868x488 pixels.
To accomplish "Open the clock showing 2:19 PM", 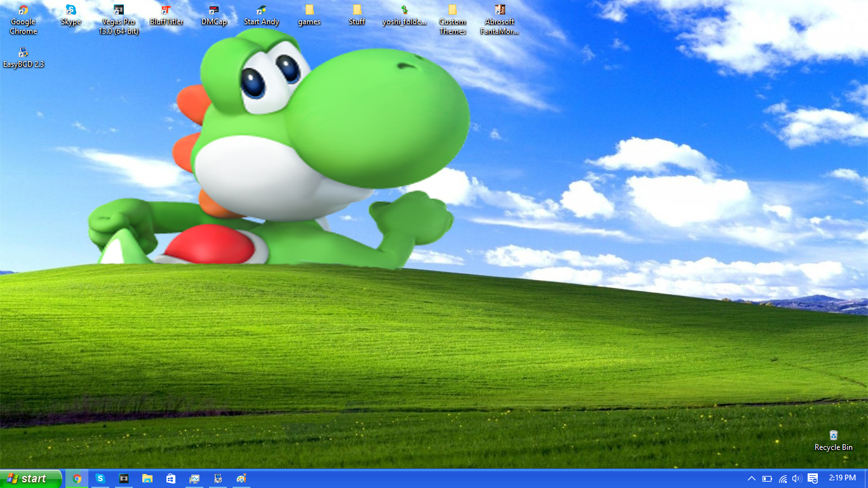I will [843, 478].
